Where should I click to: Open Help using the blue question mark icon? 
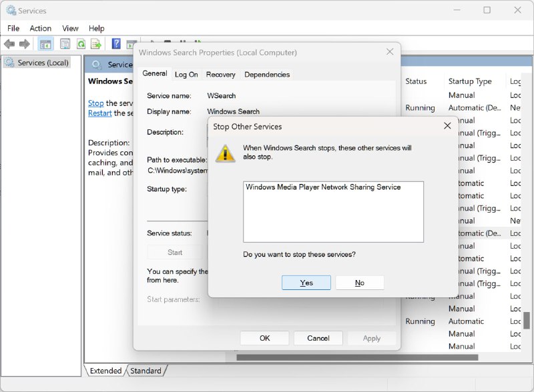pyautogui.click(x=116, y=43)
